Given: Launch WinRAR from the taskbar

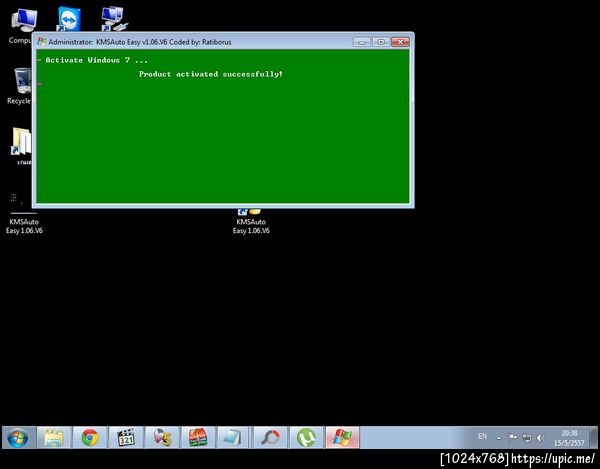Looking at the screenshot, I should [x=198, y=438].
